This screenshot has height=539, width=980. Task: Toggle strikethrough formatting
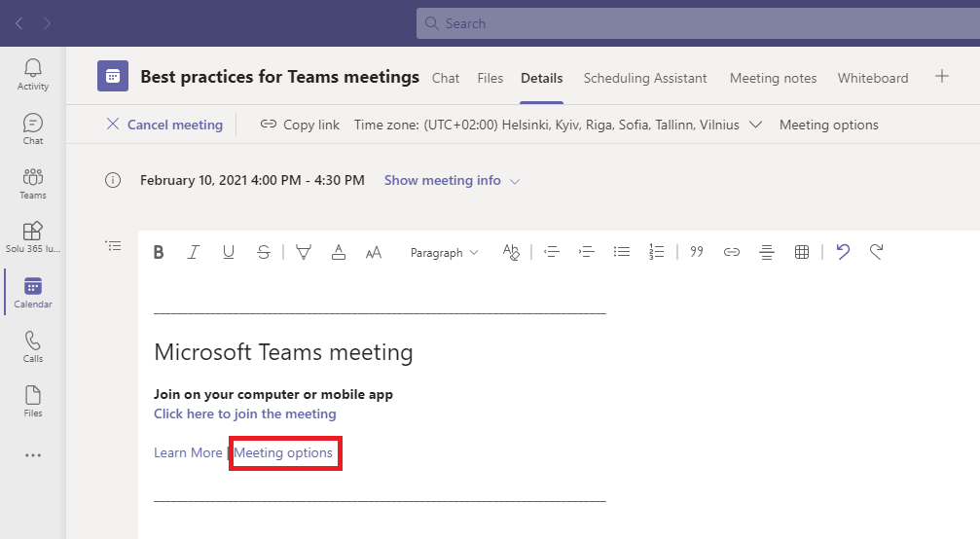point(264,252)
